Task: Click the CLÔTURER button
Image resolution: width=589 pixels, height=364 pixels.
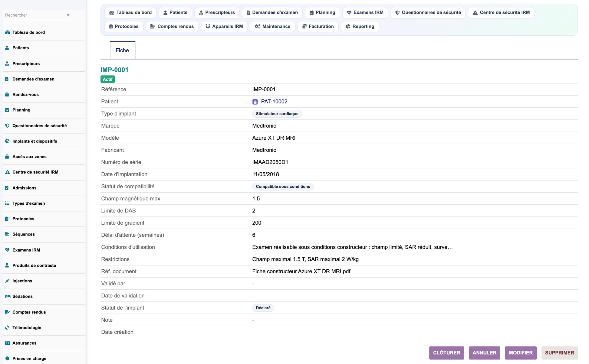Action: [446, 353]
